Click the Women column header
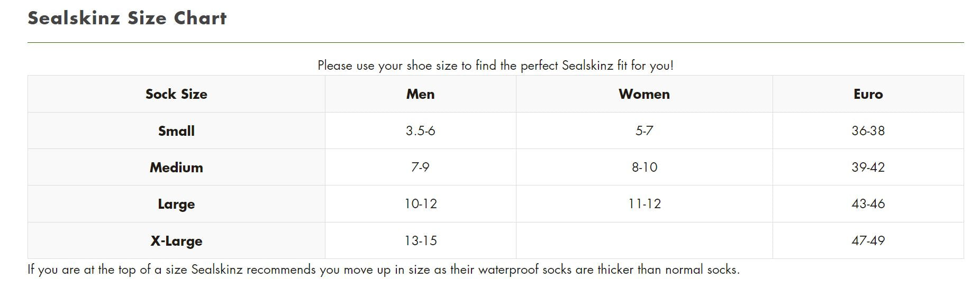Image resolution: width=980 pixels, height=288 pixels. click(x=644, y=94)
